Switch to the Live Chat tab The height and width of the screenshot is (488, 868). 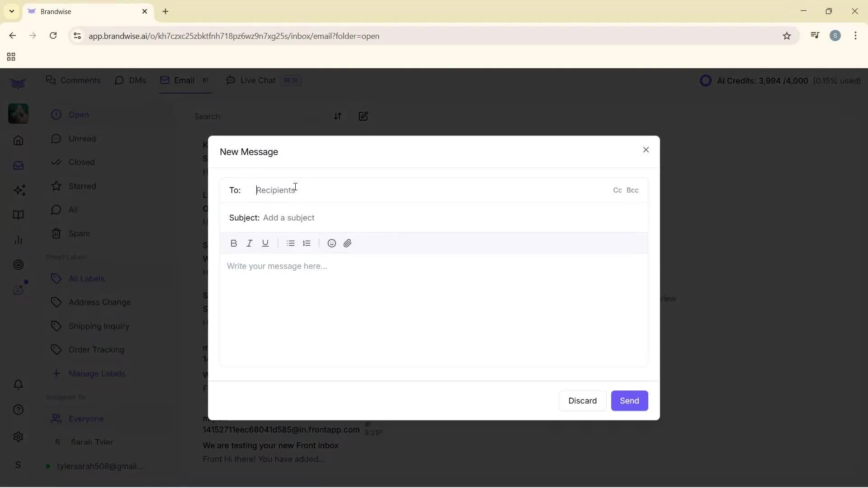click(x=257, y=80)
